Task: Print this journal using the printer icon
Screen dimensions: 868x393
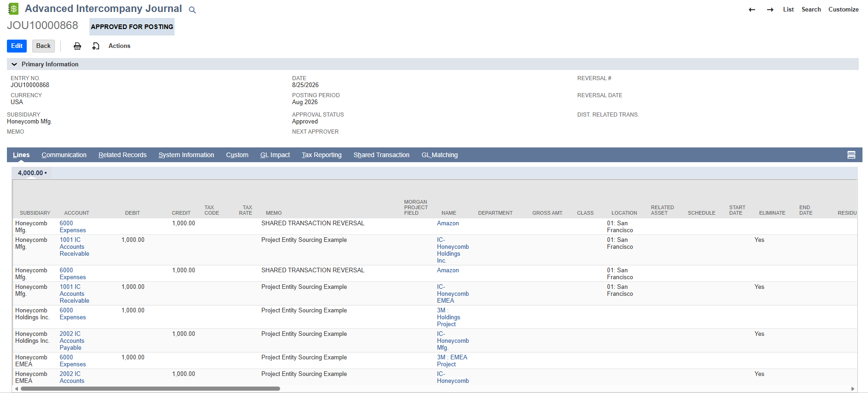Action: (x=77, y=46)
